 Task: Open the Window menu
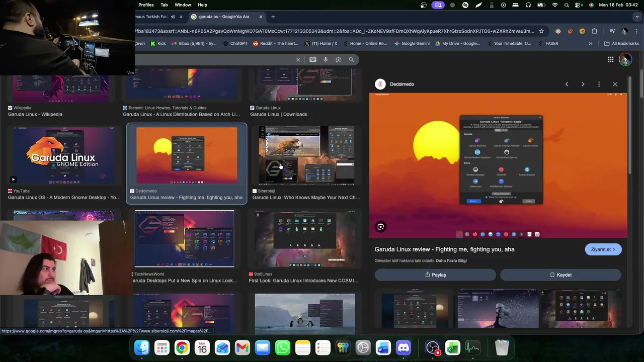tap(183, 5)
